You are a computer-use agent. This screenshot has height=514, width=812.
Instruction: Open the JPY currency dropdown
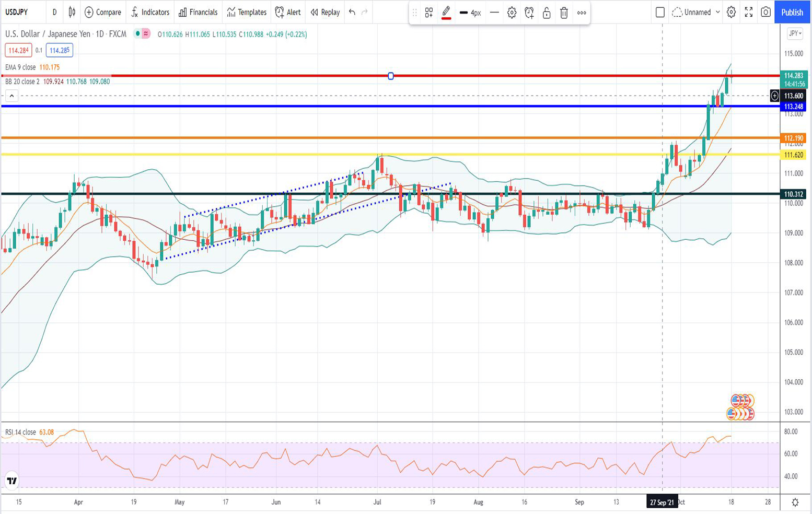coord(795,33)
